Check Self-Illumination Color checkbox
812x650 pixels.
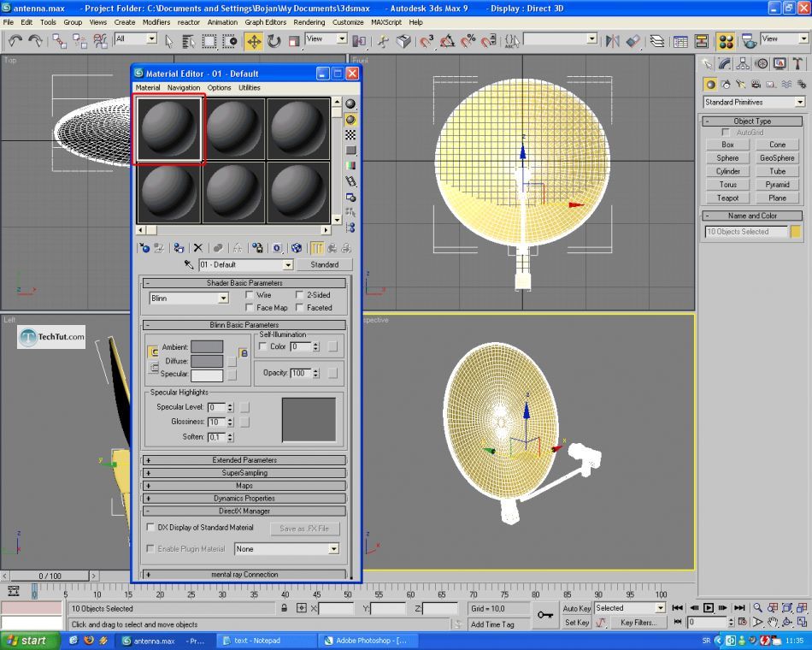(262, 346)
